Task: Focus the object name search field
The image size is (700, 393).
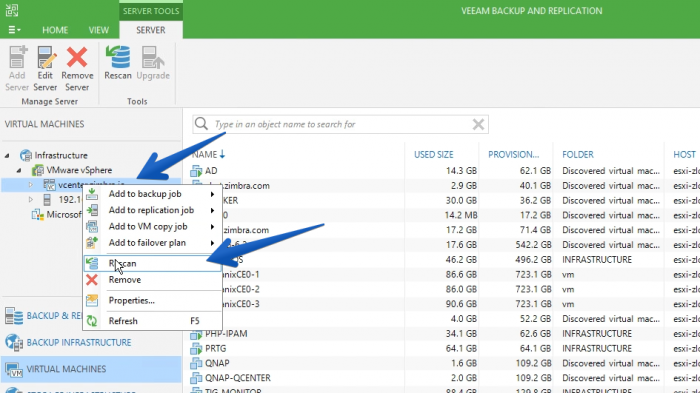Action: [339, 124]
